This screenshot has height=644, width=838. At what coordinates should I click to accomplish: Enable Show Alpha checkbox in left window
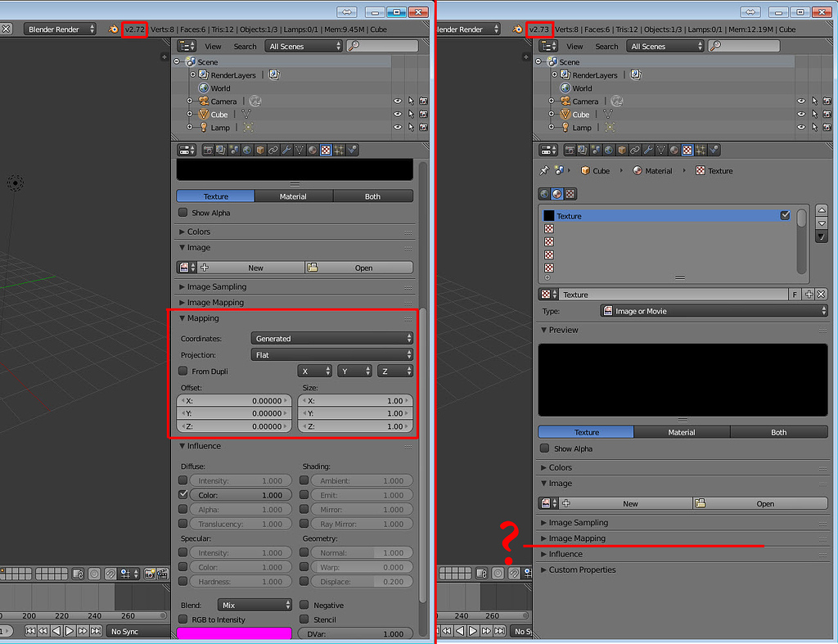(182, 213)
